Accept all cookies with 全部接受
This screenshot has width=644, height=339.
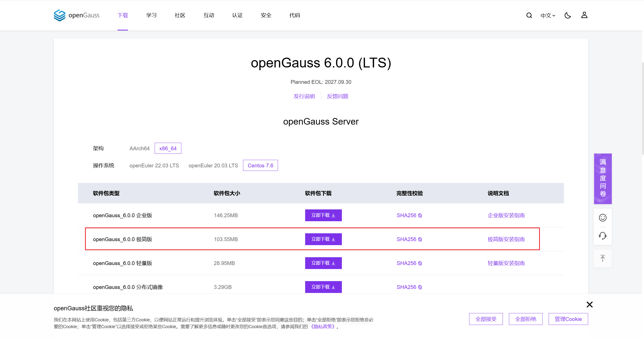point(486,319)
